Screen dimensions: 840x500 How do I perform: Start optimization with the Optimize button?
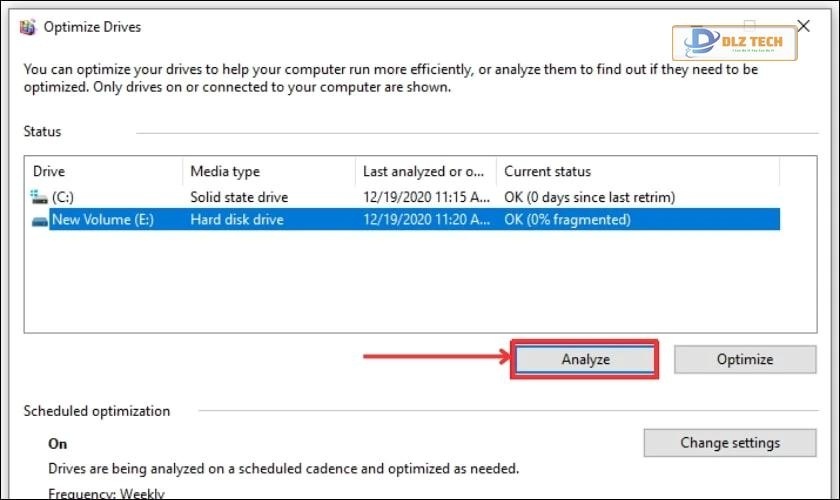click(x=744, y=359)
